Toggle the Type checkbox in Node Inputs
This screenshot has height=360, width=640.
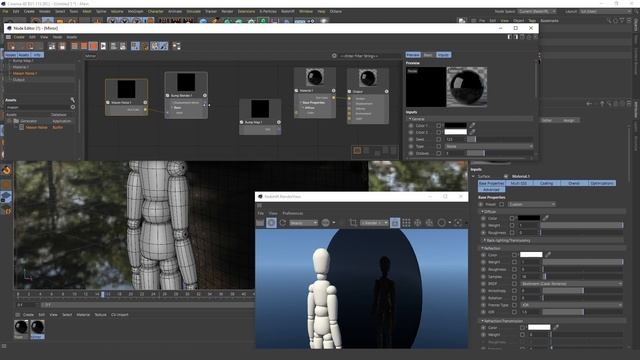coord(438,146)
